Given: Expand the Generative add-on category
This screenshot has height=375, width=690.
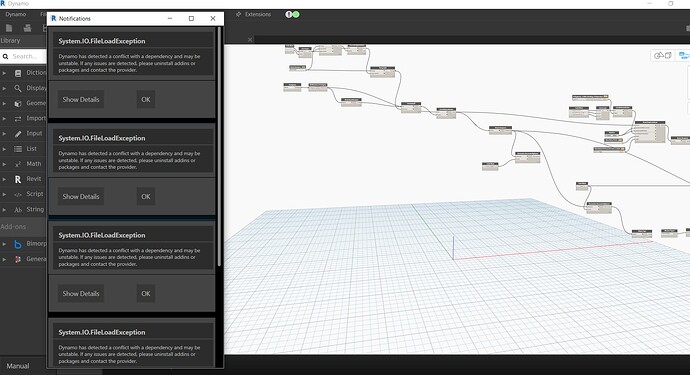Looking at the screenshot, I should pyautogui.click(x=4, y=259).
